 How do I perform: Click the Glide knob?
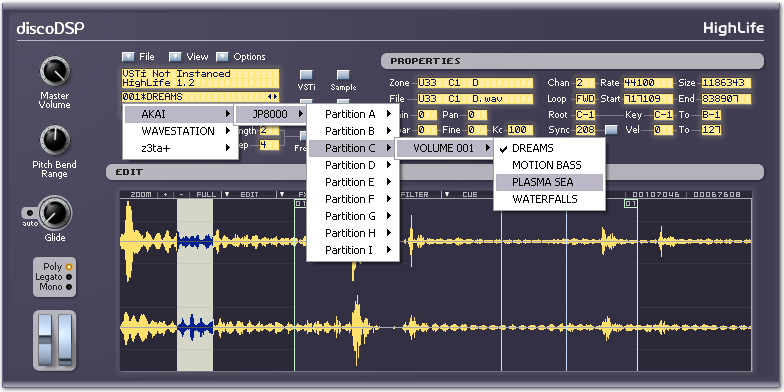click(x=55, y=214)
